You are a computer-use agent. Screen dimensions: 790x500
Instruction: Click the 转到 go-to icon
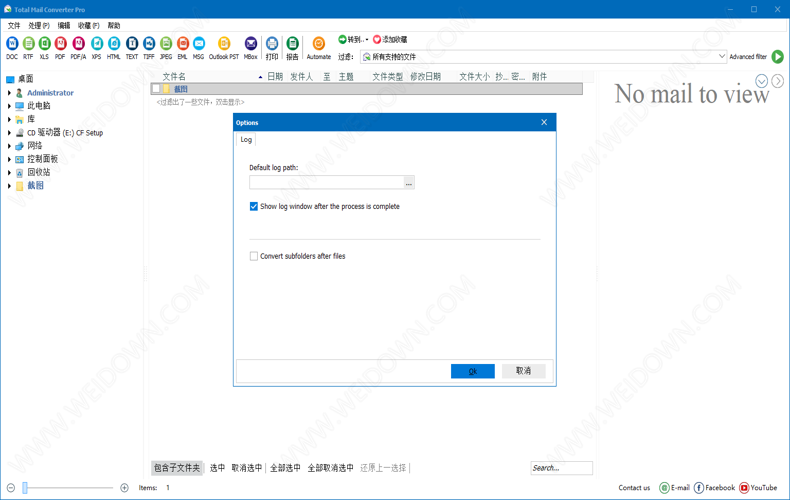342,39
